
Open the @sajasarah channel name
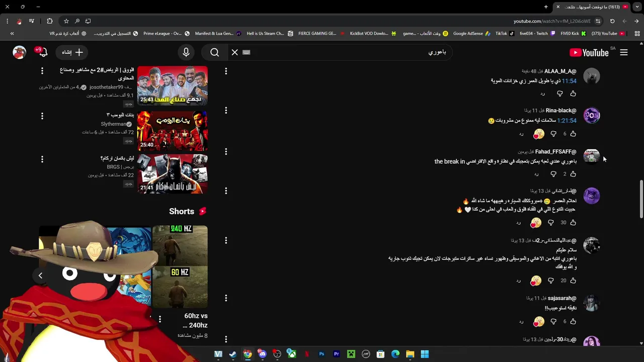[x=562, y=298]
